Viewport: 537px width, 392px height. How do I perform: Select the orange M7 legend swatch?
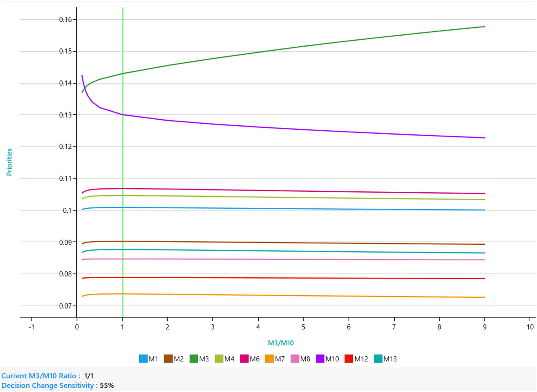click(x=269, y=359)
